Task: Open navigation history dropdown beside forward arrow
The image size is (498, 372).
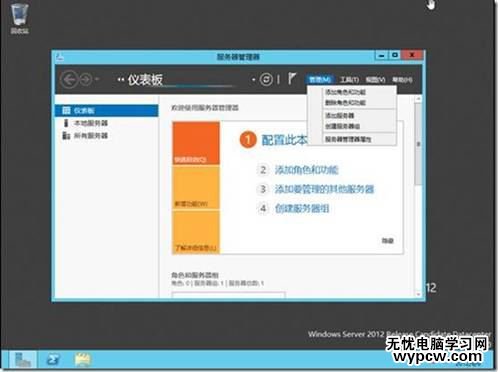Action: (97, 79)
